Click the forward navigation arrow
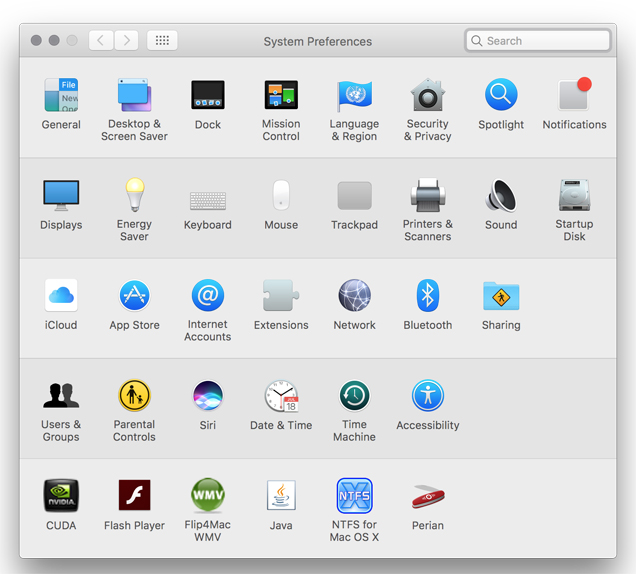Viewport: 636px width, 574px height. 126,40
